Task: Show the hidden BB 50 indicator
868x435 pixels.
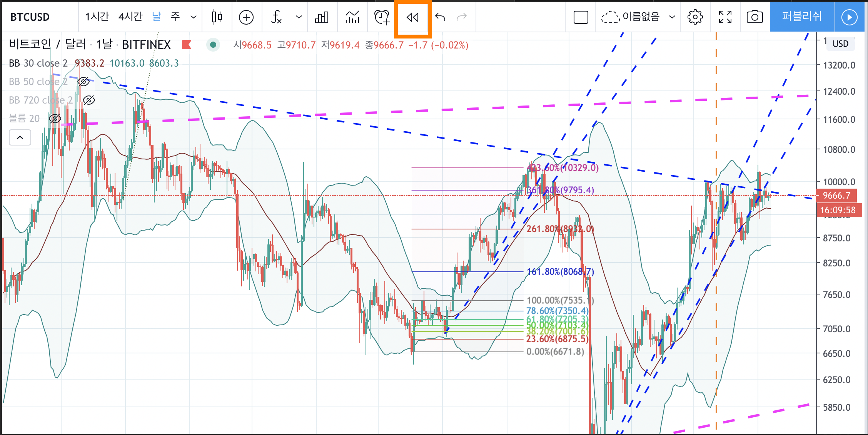Action: (83, 82)
